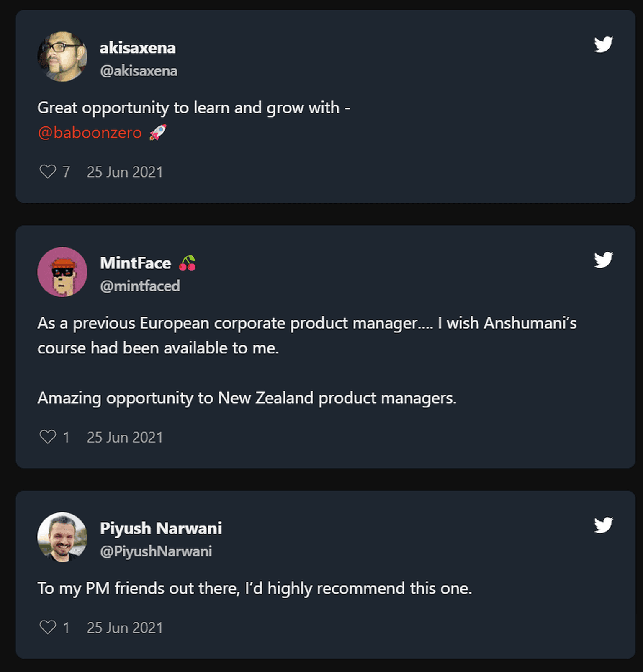Click the MintFace display name
Viewport: 643px width, 672px height.
coord(136,263)
